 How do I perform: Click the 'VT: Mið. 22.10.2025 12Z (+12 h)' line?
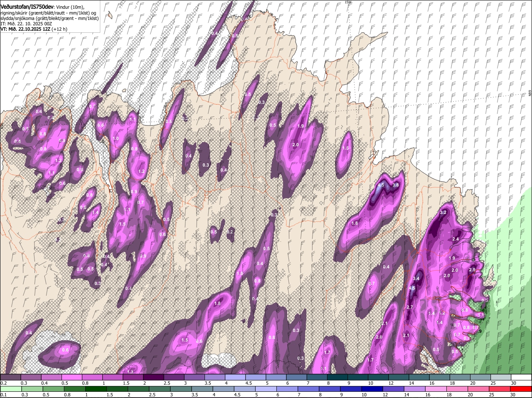coord(34,29)
